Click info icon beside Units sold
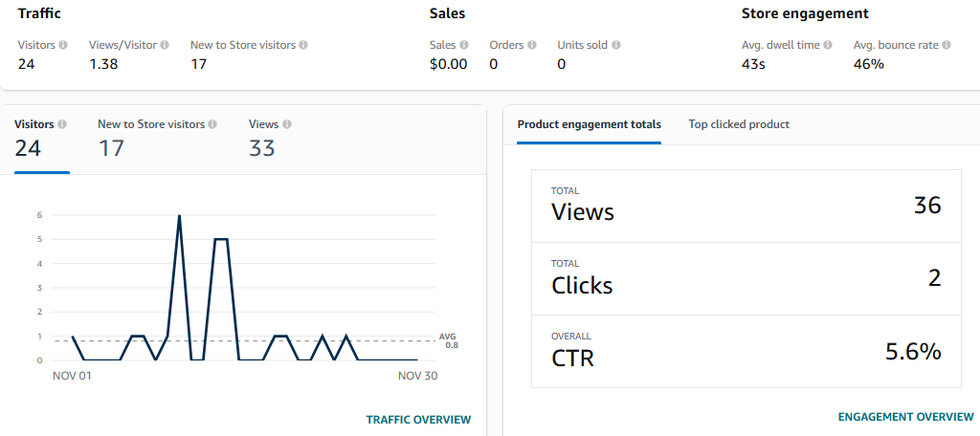 coord(616,45)
